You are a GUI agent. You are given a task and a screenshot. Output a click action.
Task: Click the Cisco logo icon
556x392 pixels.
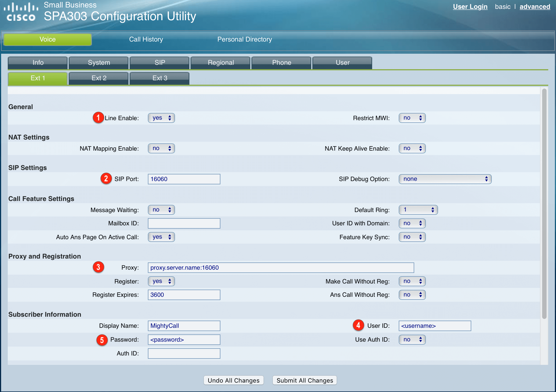coord(21,12)
